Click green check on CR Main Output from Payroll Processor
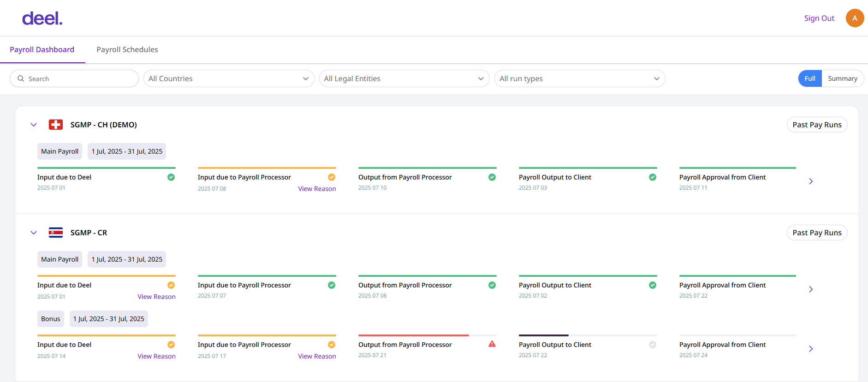The height and width of the screenshot is (382, 868). pyautogui.click(x=492, y=285)
